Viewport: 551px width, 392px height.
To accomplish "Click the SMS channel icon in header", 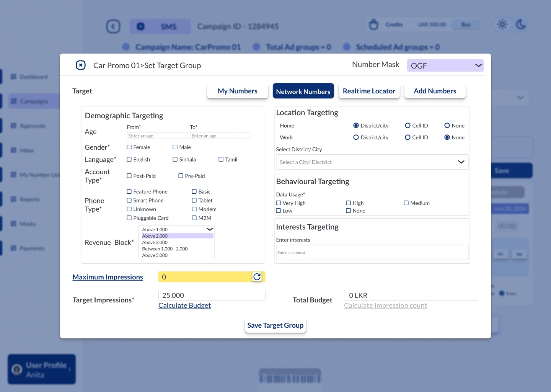I will tap(141, 26).
